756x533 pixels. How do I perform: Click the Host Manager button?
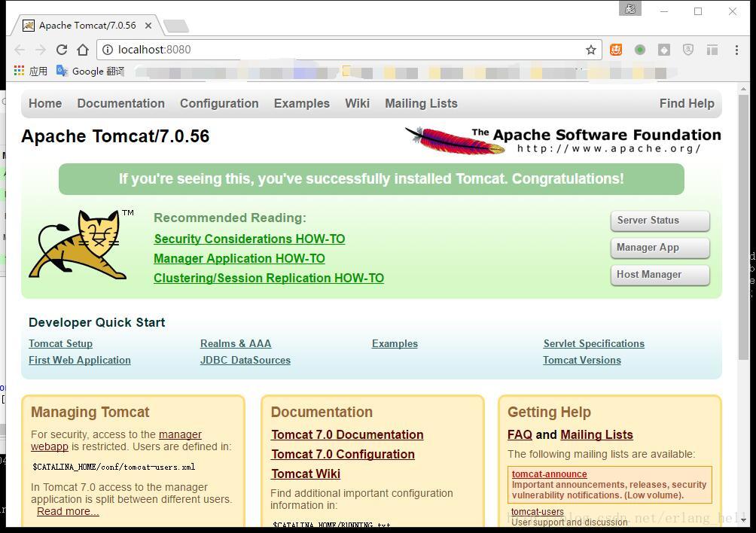click(660, 275)
